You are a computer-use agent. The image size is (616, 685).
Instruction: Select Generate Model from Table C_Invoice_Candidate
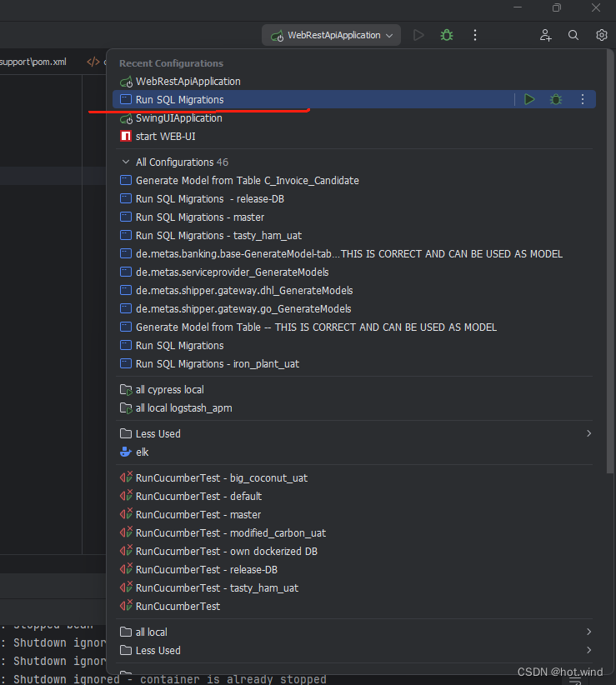coord(354,181)
